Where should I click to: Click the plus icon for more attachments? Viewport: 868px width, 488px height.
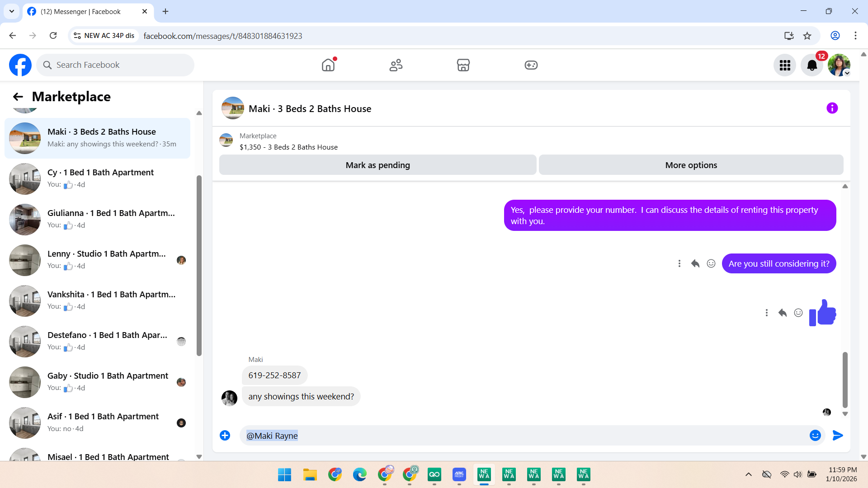point(225,435)
